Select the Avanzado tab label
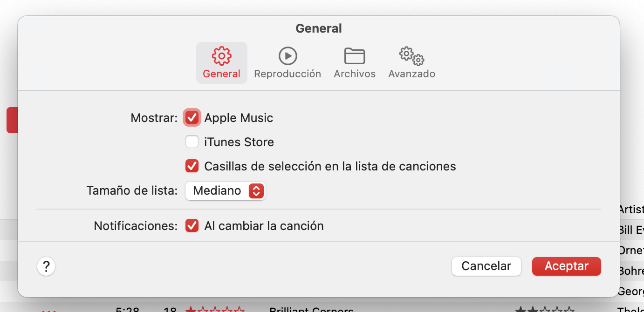Viewport: 644px width, 312px height. pos(411,74)
